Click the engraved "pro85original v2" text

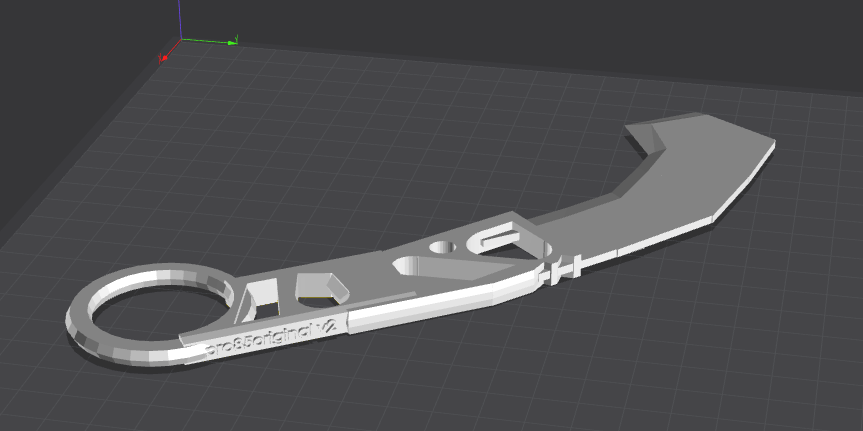pos(271,339)
